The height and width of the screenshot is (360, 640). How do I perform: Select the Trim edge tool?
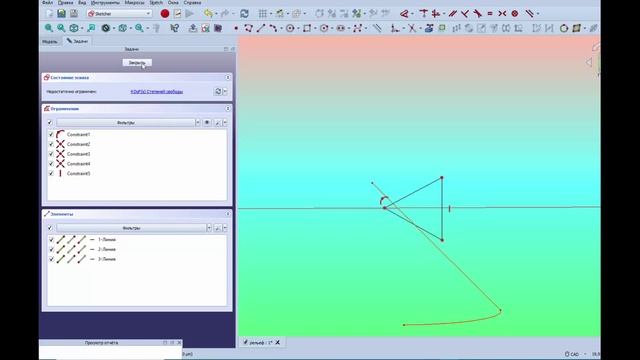click(412, 28)
